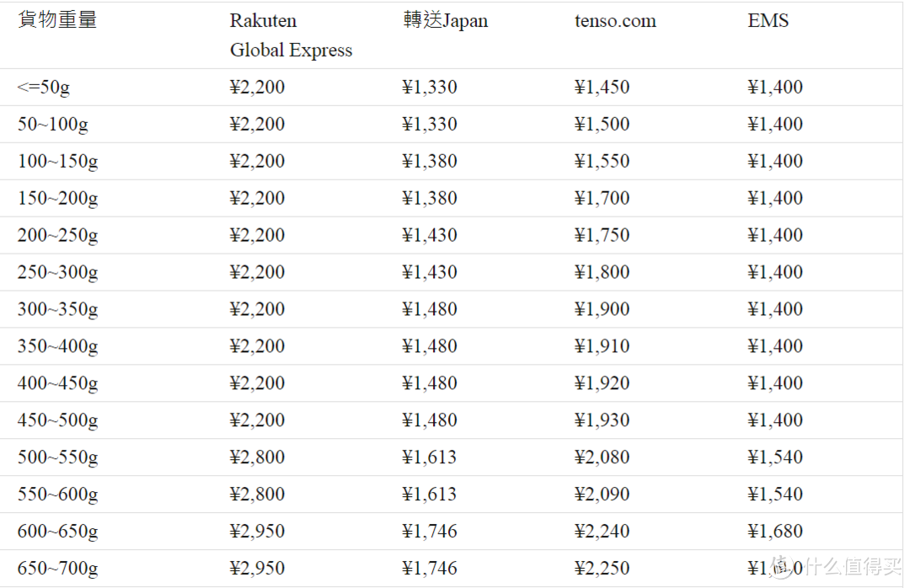This screenshot has height=588, width=910.
Task: Click the ¥1,540 EMS price for 500~550g
Action: [x=775, y=457]
